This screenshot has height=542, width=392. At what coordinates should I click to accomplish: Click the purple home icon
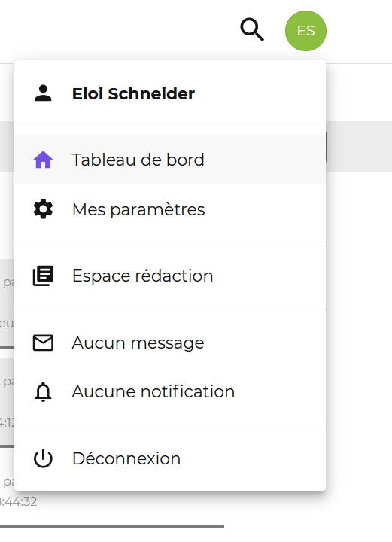coord(43,160)
